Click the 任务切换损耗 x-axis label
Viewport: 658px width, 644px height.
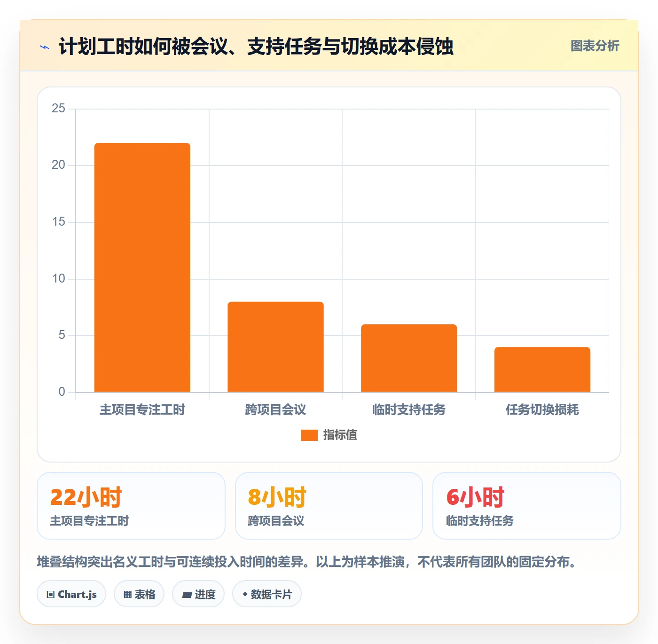click(542, 410)
